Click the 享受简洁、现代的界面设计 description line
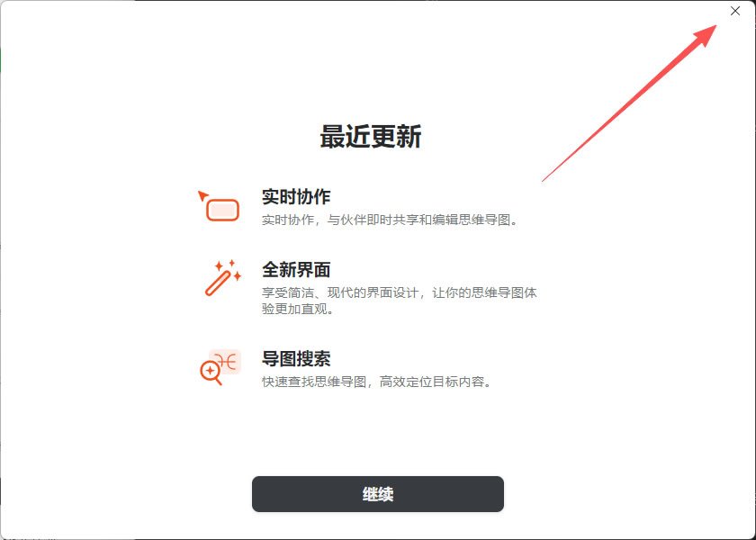Image resolution: width=756 pixels, height=540 pixels. click(x=340, y=292)
